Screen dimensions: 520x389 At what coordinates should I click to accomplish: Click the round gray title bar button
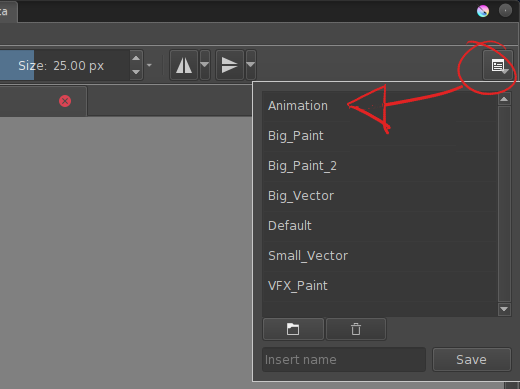505,11
